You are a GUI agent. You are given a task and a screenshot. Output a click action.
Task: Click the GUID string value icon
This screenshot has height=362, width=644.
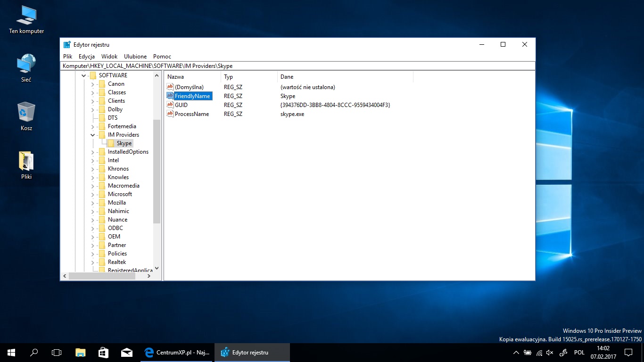170,105
